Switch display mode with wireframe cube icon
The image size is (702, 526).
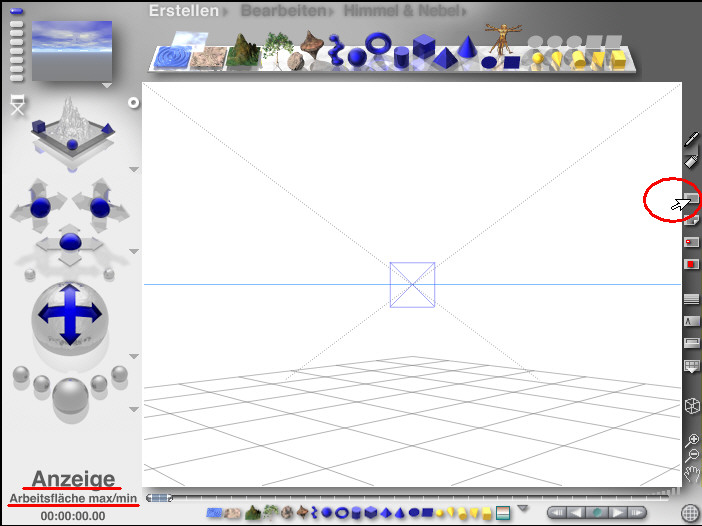click(x=692, y=406)
